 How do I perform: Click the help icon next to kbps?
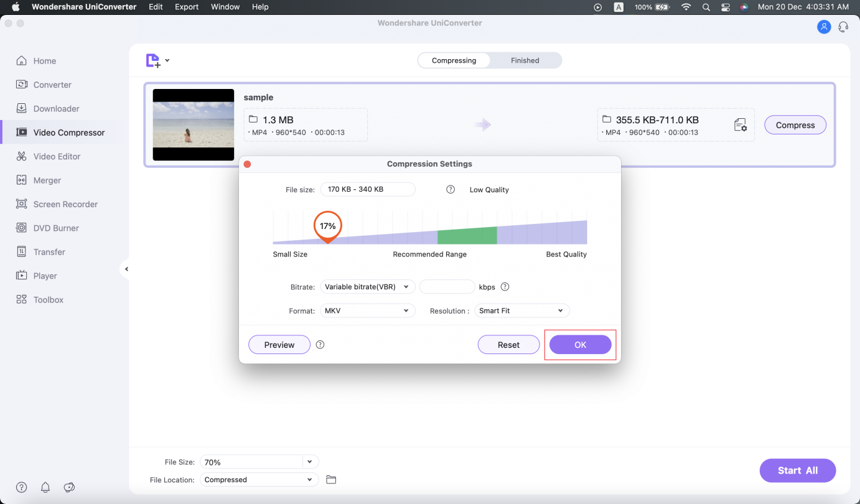pyautogui.click(x=505, y=287)
